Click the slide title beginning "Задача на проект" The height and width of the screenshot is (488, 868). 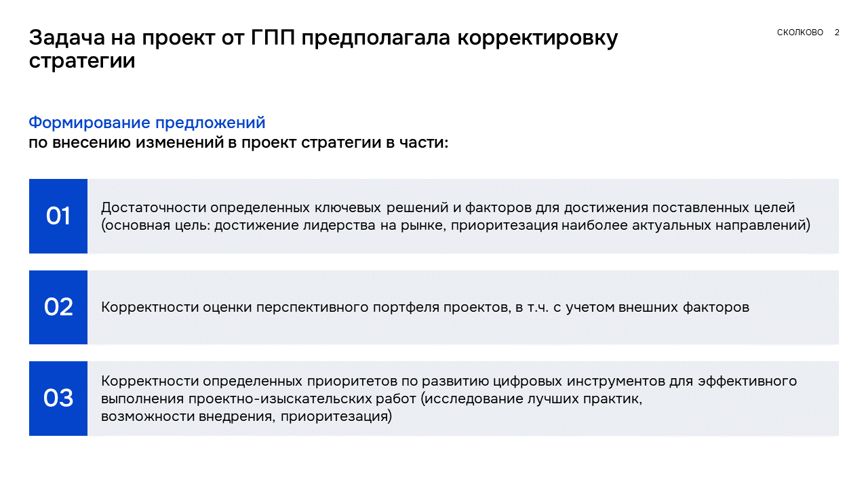323,39
